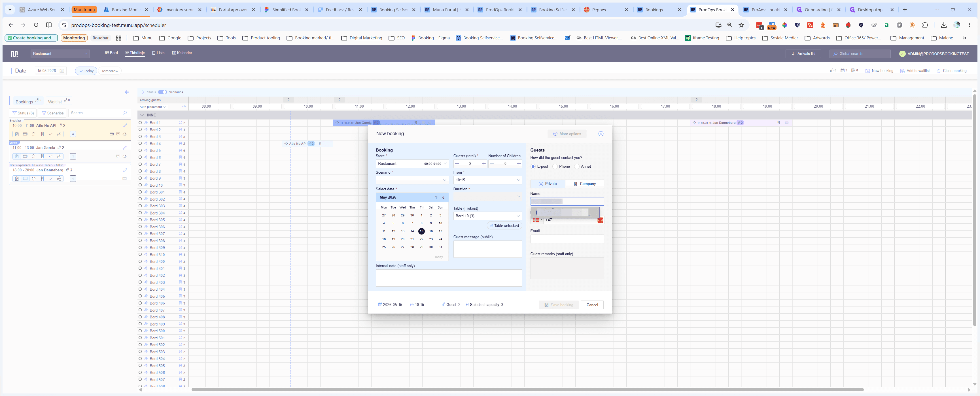Close the New booking dialog with the X icon
The image size is (980, 396).
click(601, 133)
